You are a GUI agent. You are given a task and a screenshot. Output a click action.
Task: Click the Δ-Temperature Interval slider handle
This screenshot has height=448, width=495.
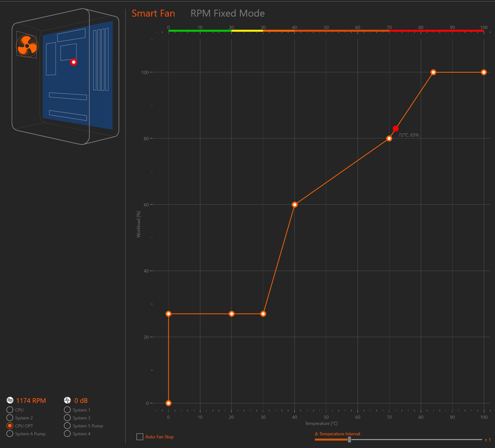tap(349, 440)
